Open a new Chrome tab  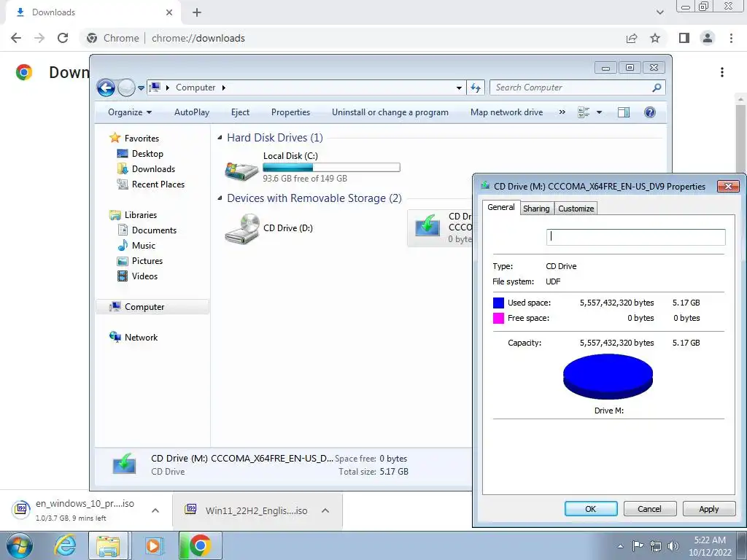(197, 12)
